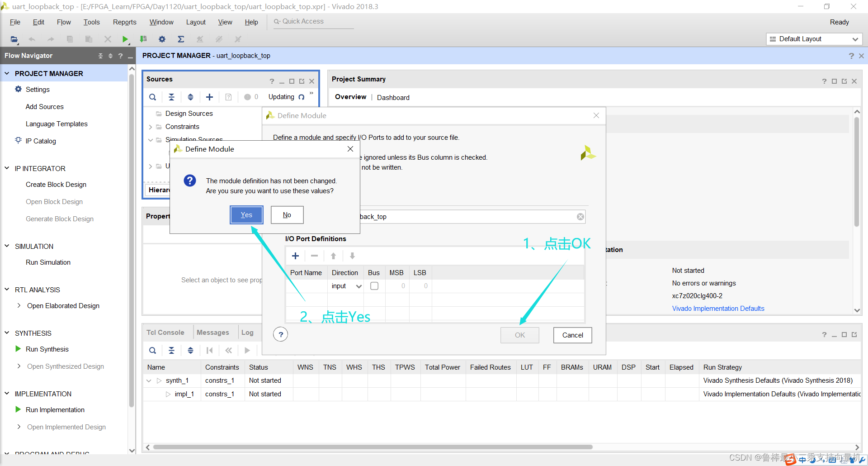
Task: Expand Open Elaborated Design item
Action: (x=19, y=305)
